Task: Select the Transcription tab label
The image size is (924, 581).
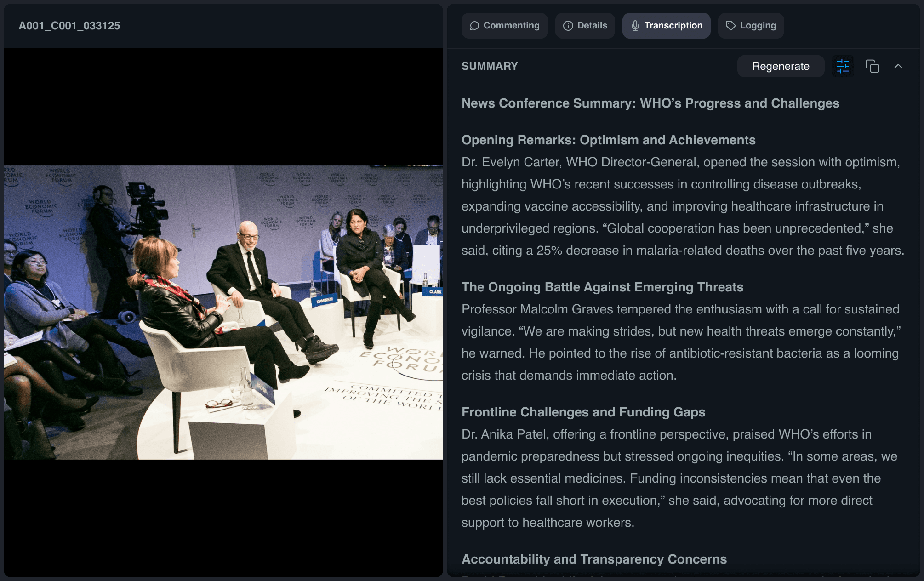Action: (x=673, y=26)
